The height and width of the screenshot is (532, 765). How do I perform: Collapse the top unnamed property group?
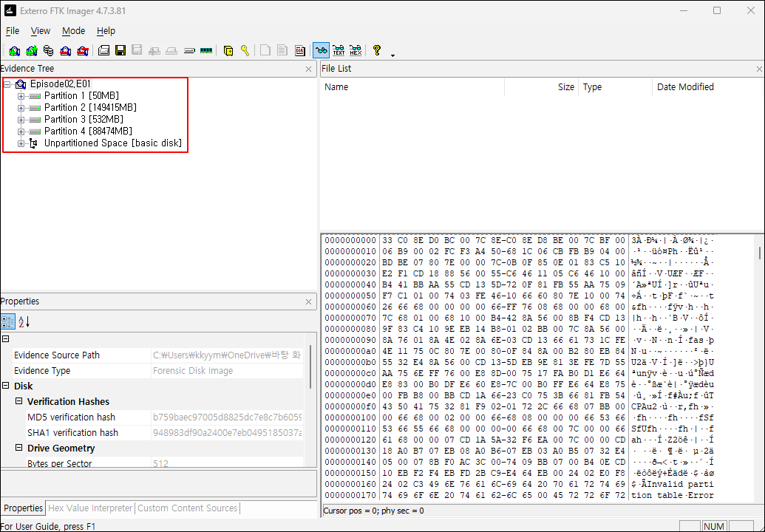[6, 339]
